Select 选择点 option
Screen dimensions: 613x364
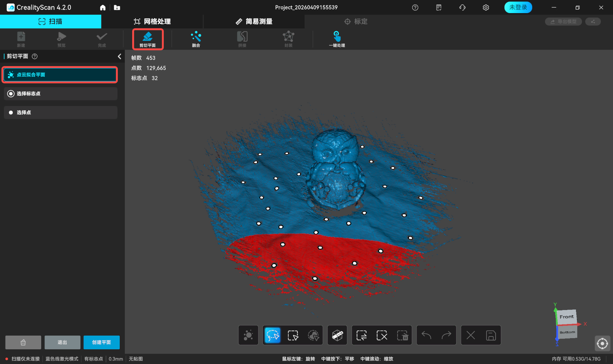click(60, 112)
